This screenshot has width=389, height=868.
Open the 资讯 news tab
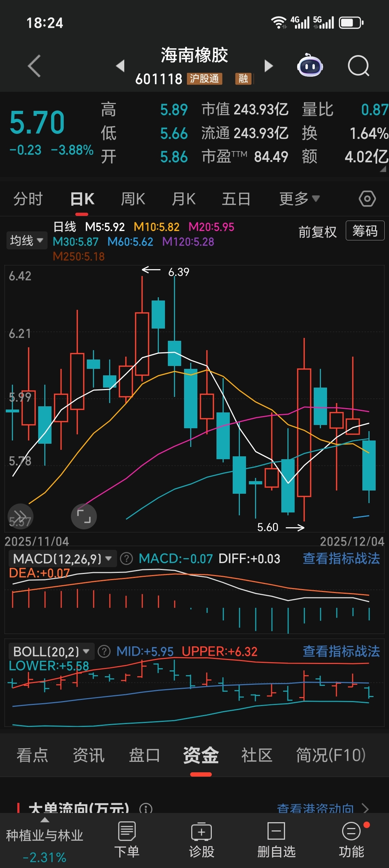tap(89, 755)
